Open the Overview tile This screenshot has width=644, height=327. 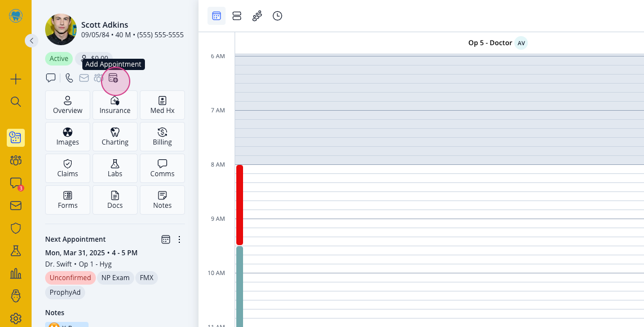tap(67, 105)
